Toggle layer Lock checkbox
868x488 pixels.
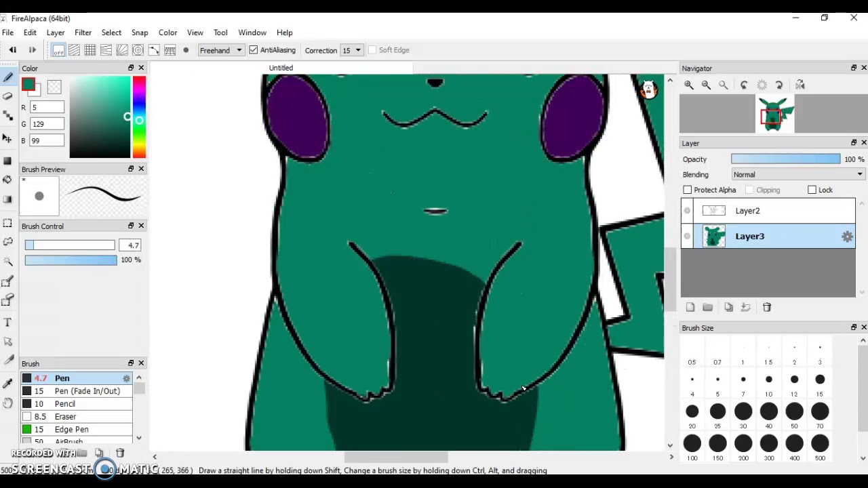point(812,190)
